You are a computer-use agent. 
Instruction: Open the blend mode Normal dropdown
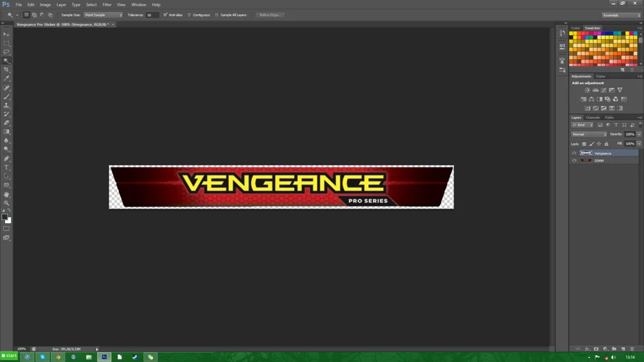pos(589,134)
